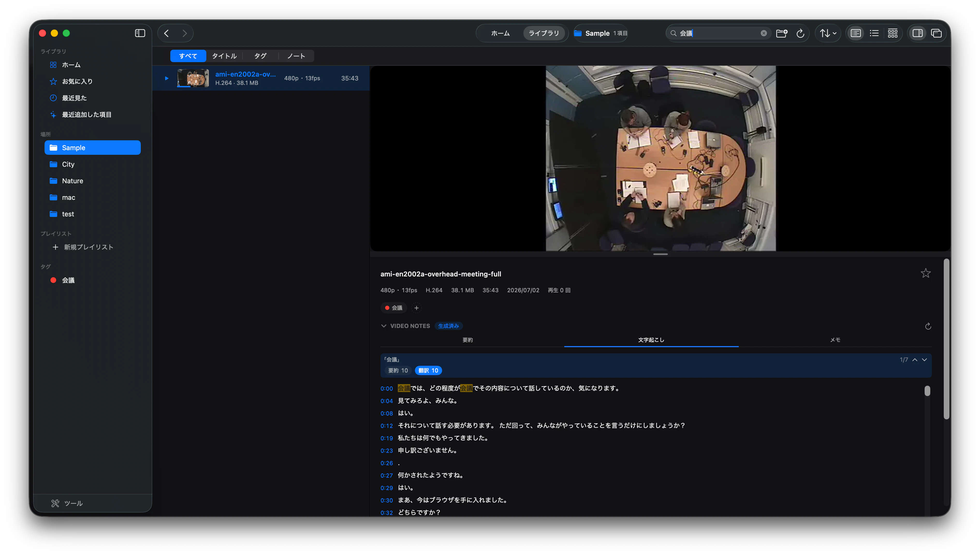
Task: Click the overhead meeting video preview
Action: [661, 158]
